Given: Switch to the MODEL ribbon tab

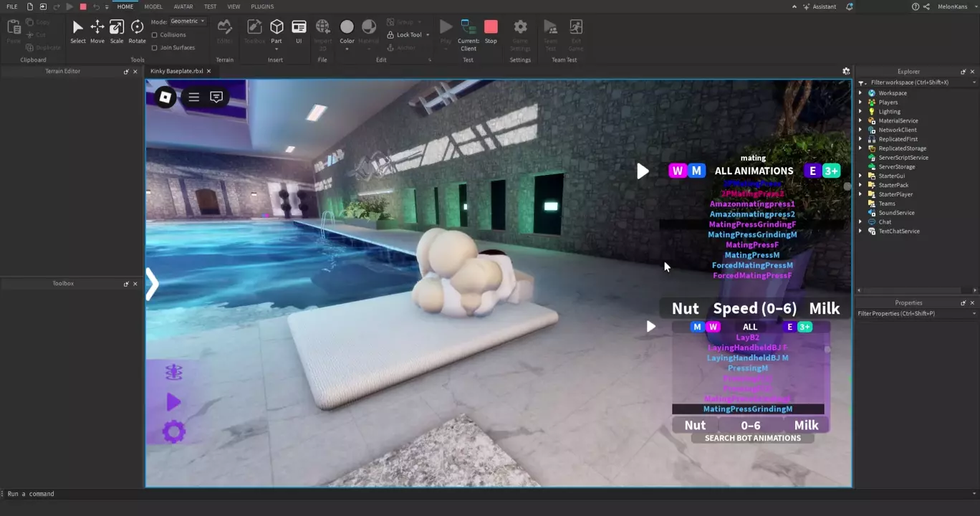Looking at the screenshot, I should [153, 6].
